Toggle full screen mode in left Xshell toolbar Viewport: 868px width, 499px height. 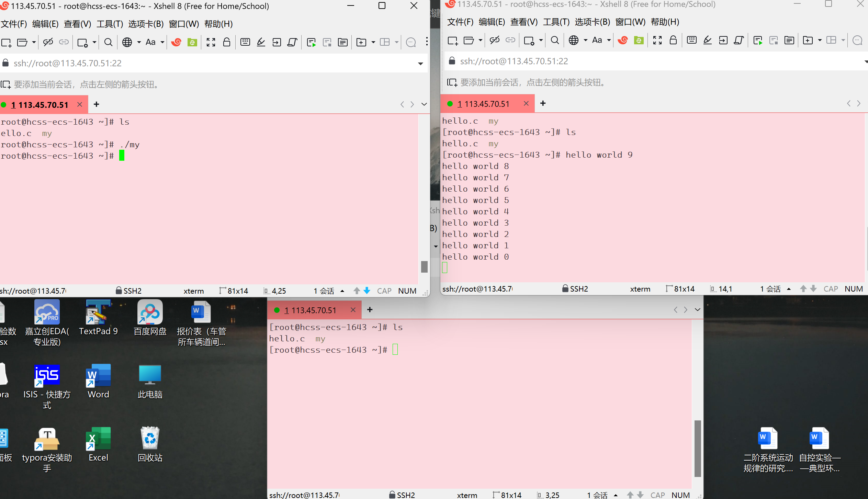(x=211, y=42)
